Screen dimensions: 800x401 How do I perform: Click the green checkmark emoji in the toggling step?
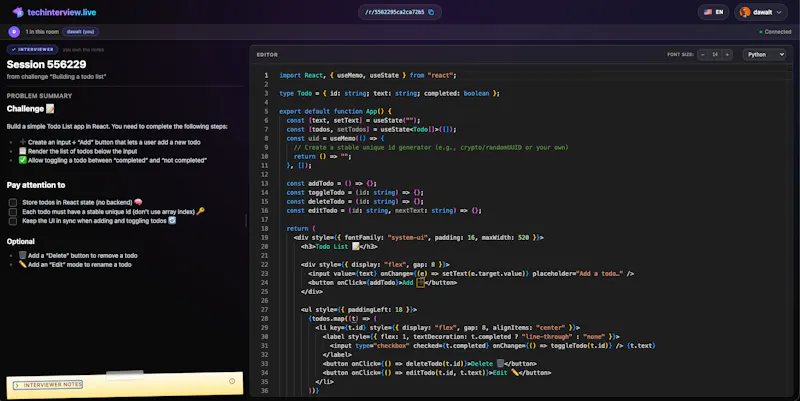point(22,160)
